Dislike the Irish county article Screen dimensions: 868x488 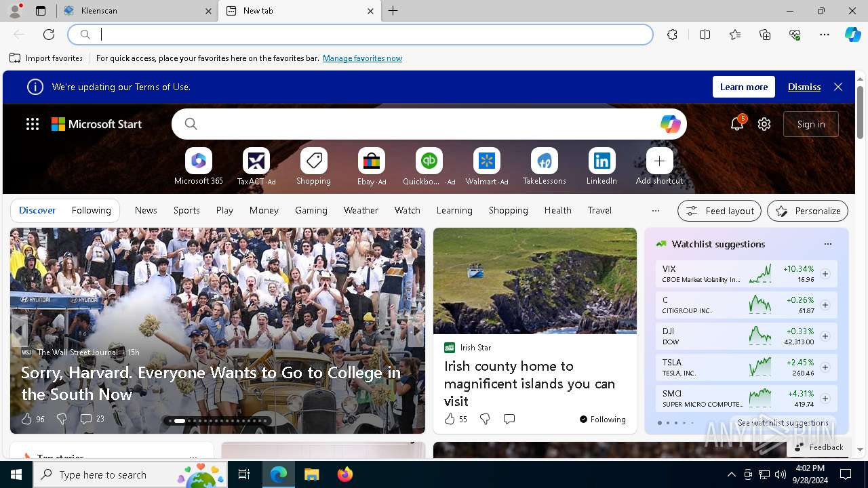(x=485, y=419)
